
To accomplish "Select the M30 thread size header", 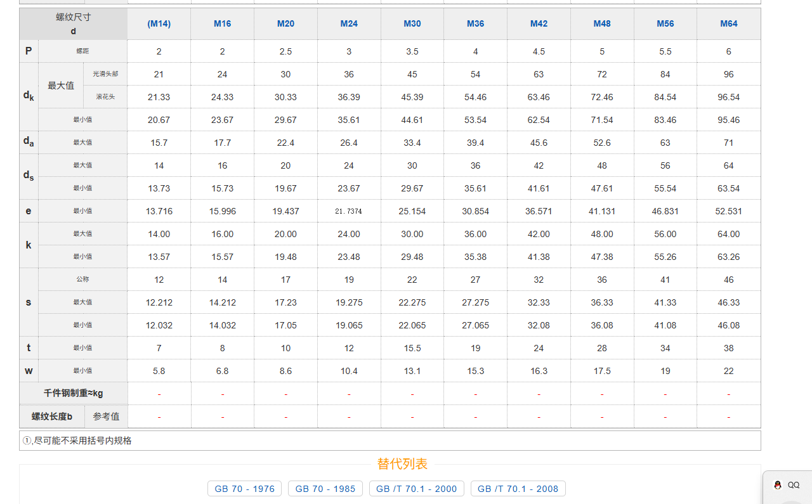I will pyautogui.click(x=412, y=24).
